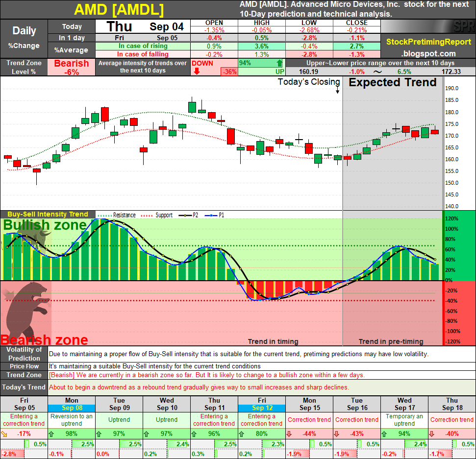Select the Fri Sep 12 date header
The image size is (476, 459).
pos(262,405)
